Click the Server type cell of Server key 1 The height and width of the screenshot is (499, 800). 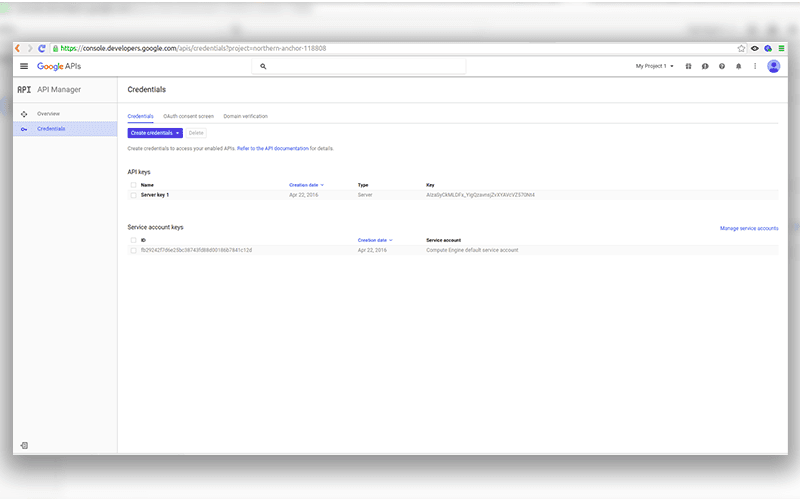click(365, 195)
